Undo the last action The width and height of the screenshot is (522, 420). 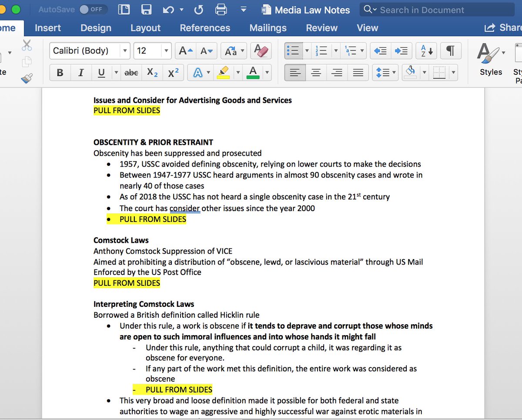click(x=167, y=10)
